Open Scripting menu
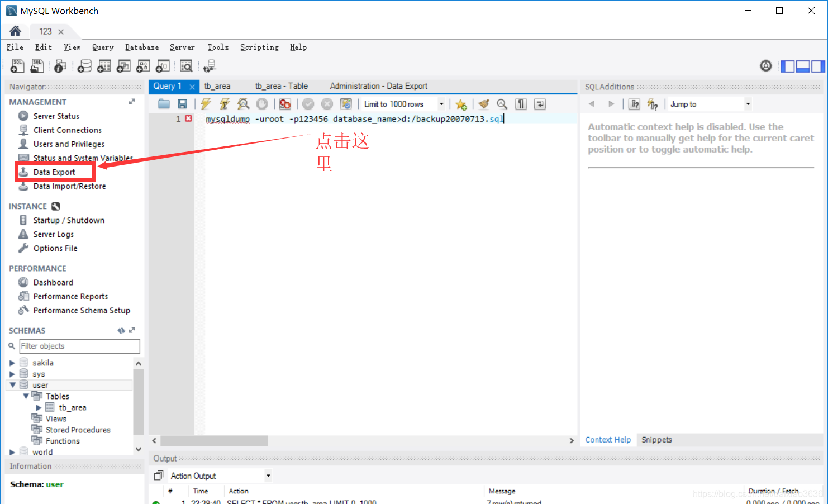The width and height of the screenshot is (828, 504). (x=259, y=47)
